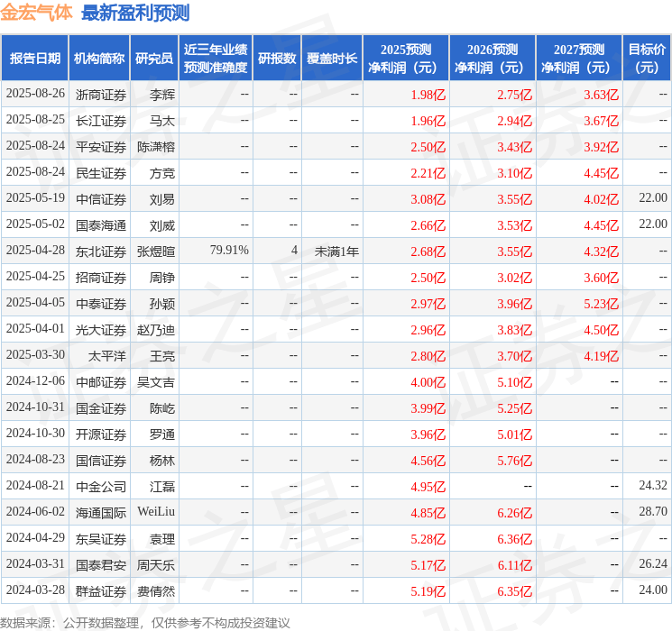Viewport: 672px width, 631px height.
Task: Click the 最新盈利预测 heading
Action: pyautogui.click(x=135, y=13)
